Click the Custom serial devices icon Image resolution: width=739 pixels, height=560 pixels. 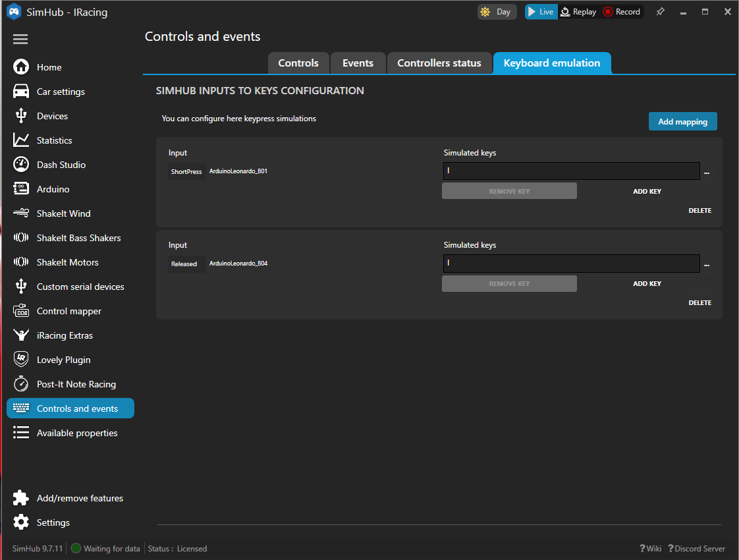[x=20, y=286]
